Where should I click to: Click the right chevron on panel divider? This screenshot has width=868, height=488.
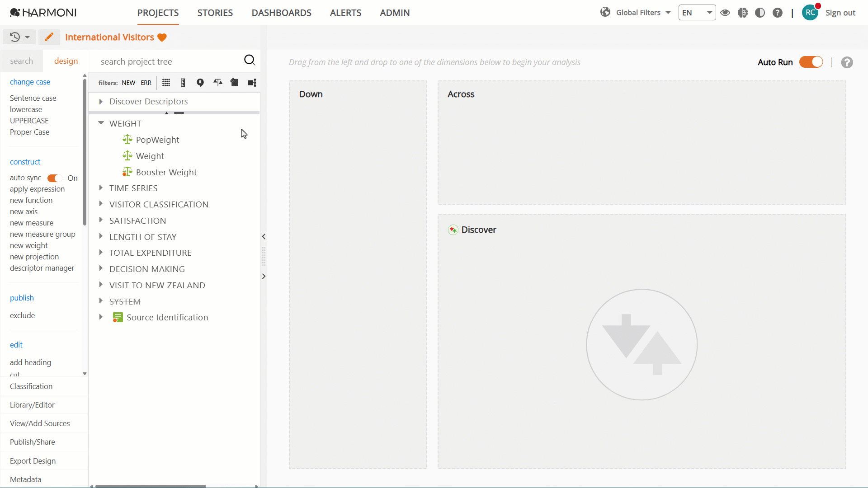point(264,276)
